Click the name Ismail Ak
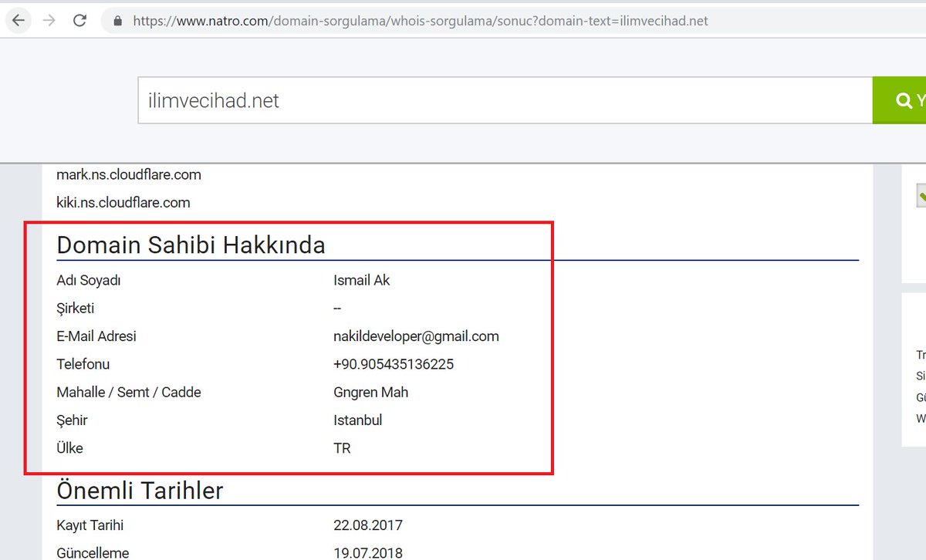 click(362, 281)
